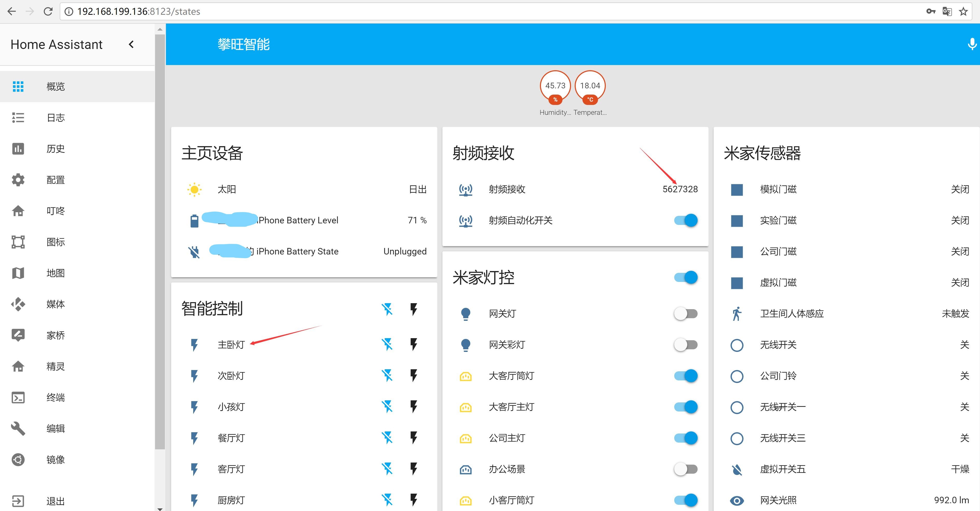Click the 图标 frame icon in sidebar
This screenshot has width=980, height=511.
click(x=18, y=242)
